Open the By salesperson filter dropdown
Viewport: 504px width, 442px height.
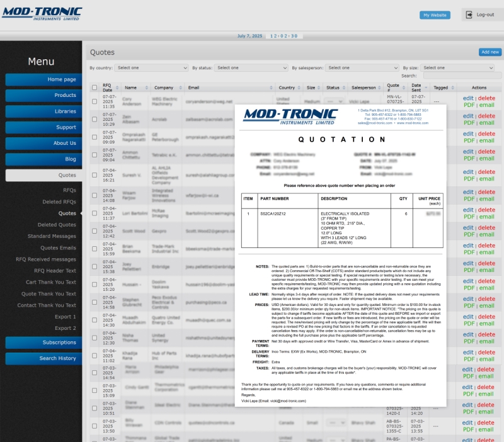(362, 68)
